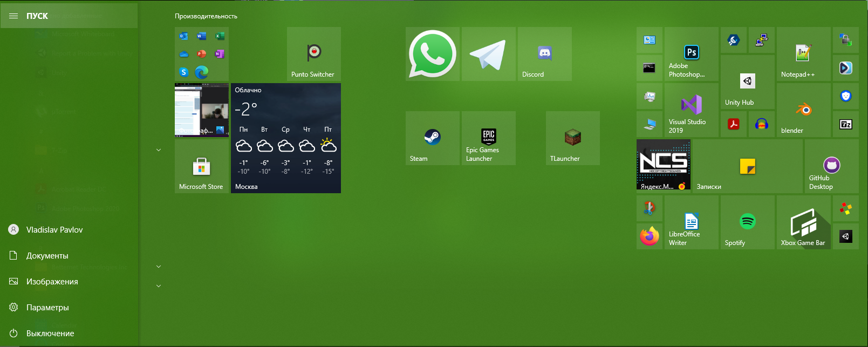Open Параметры settings
The width and height of the screenshot is (868, 347).
click(x=69, y=308)
